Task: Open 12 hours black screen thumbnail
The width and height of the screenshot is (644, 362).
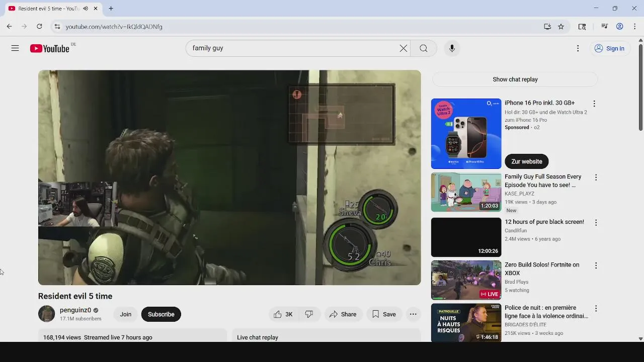Action: (x=466, y=237)
